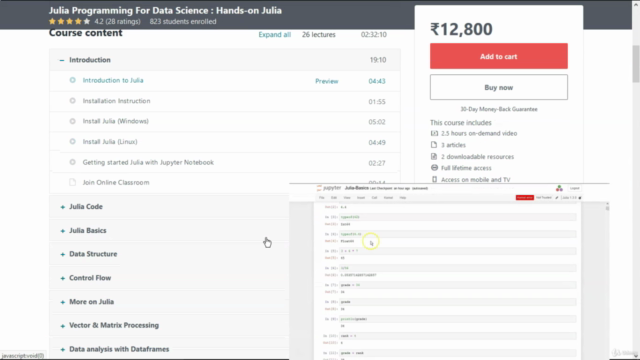The image size is (640, 360).
Task: Open the Introduction to Julia lecture link
Action: [113, 80]
